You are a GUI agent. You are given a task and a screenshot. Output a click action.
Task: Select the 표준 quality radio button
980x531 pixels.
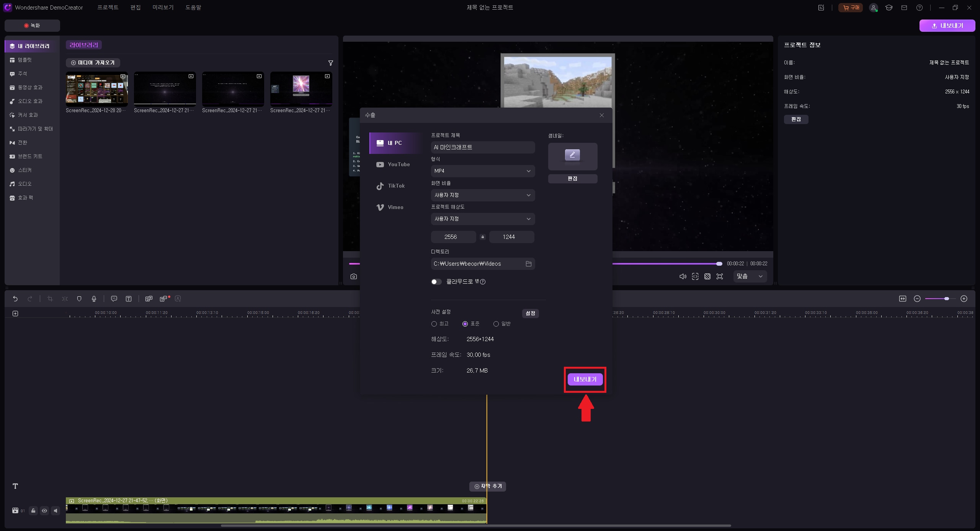pyautogui.click(x=465, y=324)
